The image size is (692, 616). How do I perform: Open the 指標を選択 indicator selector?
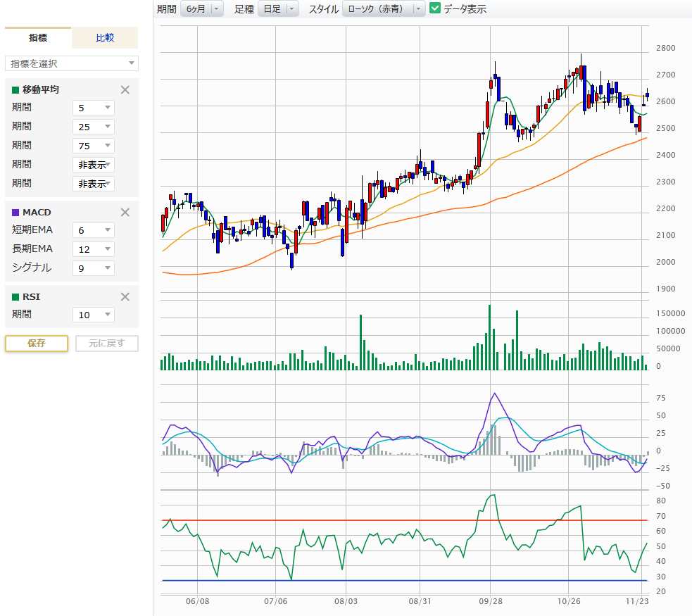point(72,63)
